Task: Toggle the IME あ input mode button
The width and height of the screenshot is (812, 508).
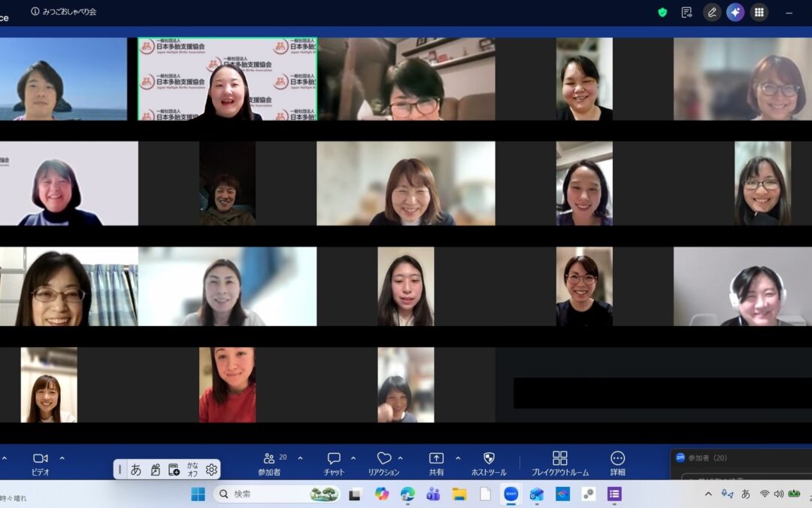Action: click(136, 470)
